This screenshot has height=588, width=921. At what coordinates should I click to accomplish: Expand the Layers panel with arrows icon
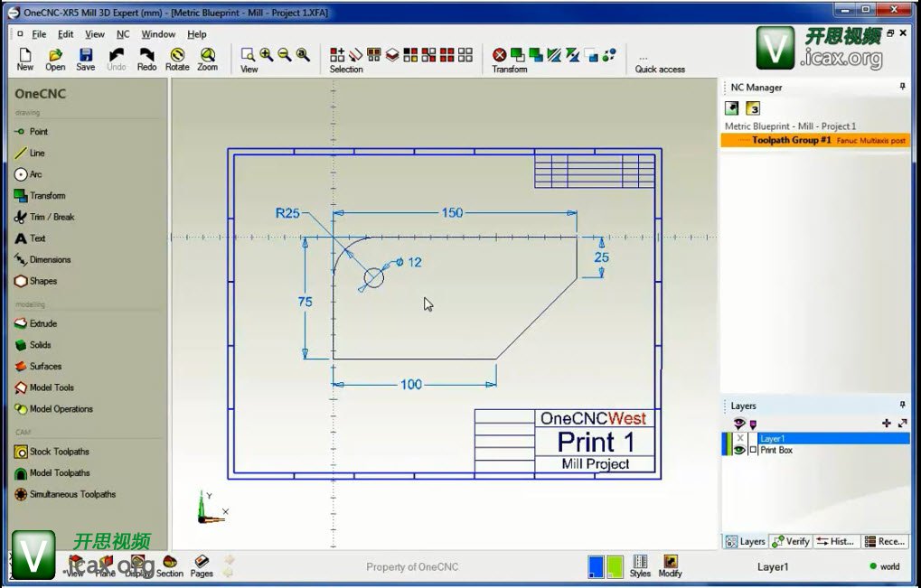pyautogui.click(x=903, y=423)
